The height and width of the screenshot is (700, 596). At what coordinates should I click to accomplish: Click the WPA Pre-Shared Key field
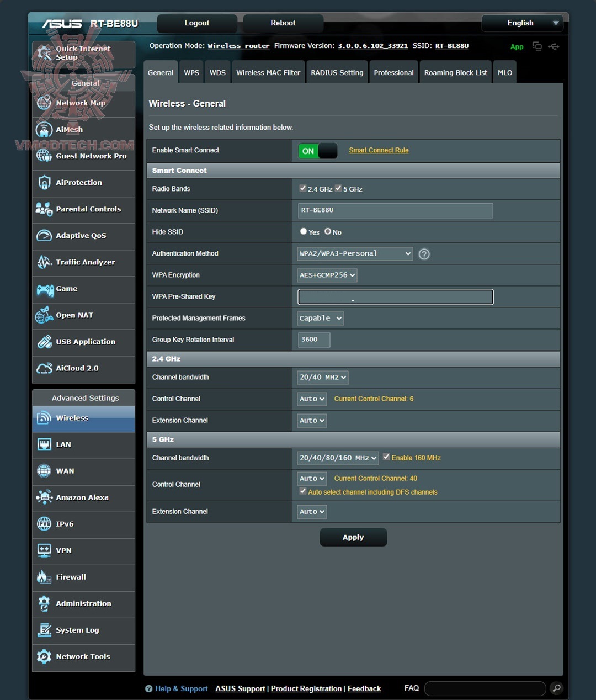[x=396, y=296]
